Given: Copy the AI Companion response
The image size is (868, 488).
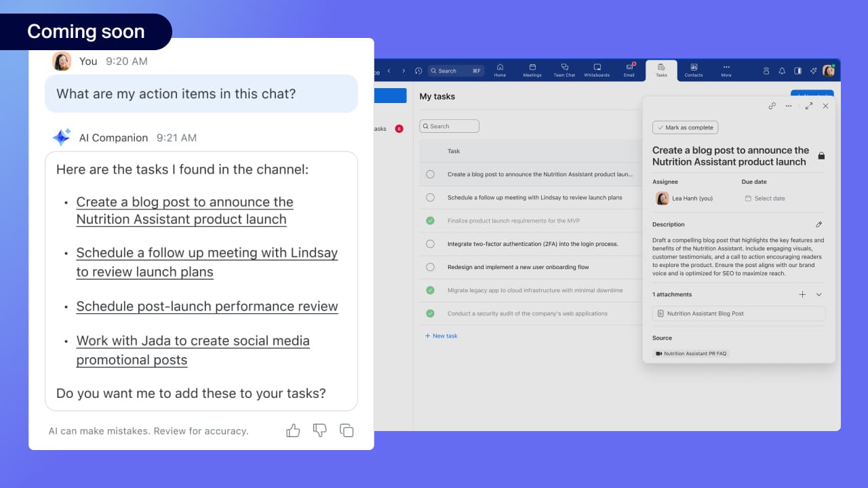Looking at the screenshot, I should click(347, 430).
